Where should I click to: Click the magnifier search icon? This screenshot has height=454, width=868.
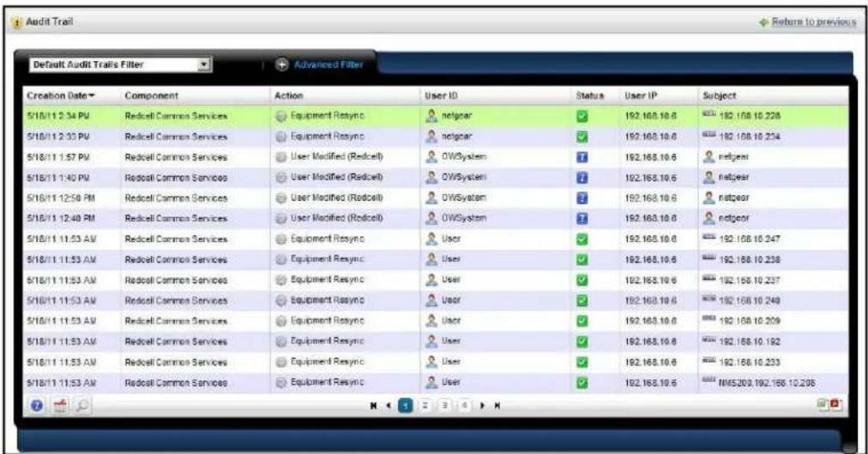click(82, 406)
